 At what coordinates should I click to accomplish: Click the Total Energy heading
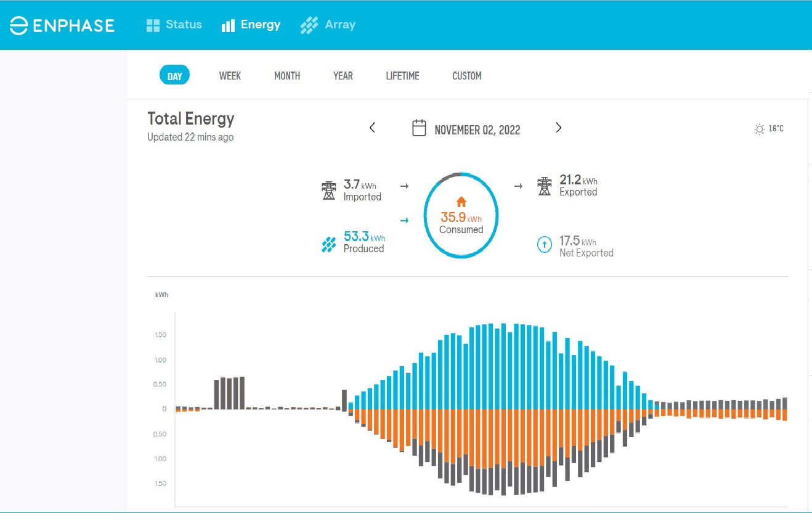tap(191, 118)
